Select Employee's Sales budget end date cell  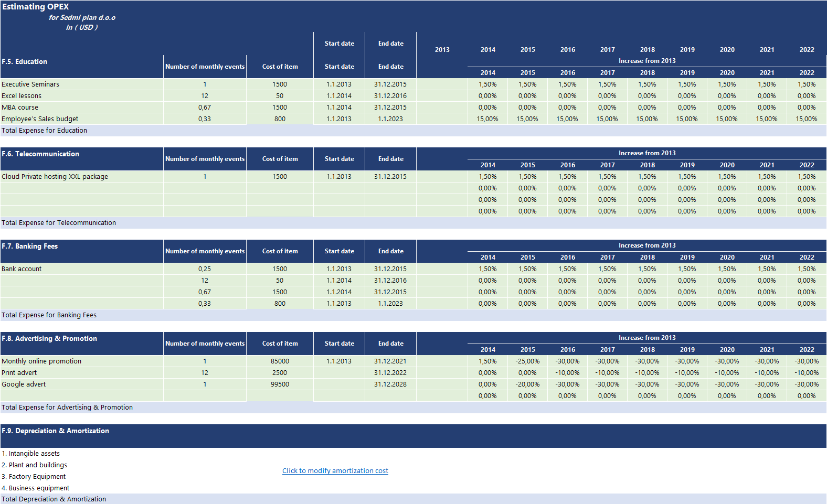(x=390, y=119)
